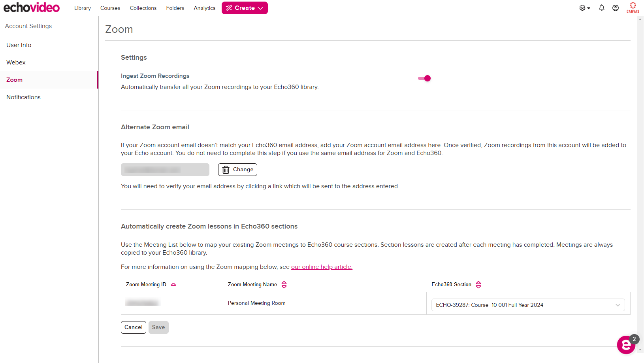Open our online help article link
Screen dimensions: 644x363
click(x=322, y=267)
